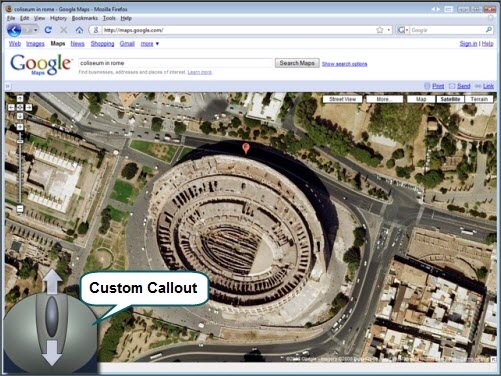Click the Learn more link
Screen dimensions: 501x376
coord(199,72)
